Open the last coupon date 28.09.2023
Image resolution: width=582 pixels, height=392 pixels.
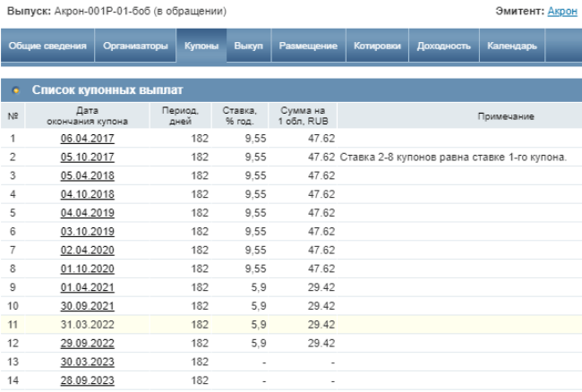(x=87, y=380)
